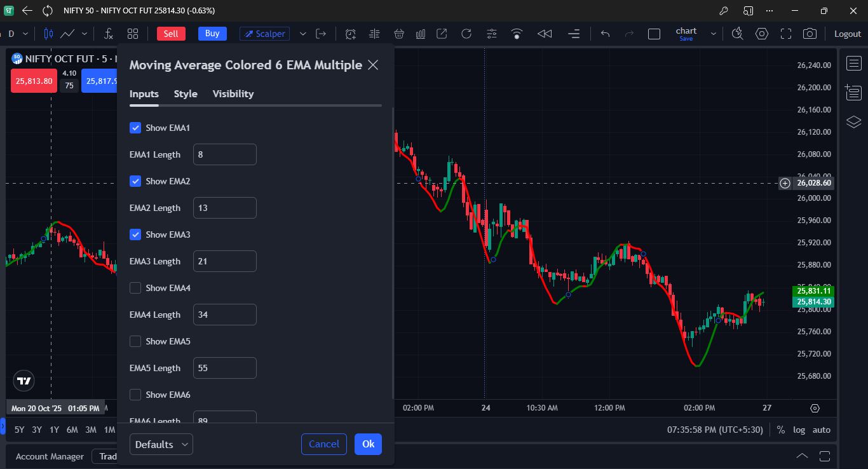Open the create alert clock icon
This screenshot has height=469, width=868.
pyautogui.click(x=350, y=34)
